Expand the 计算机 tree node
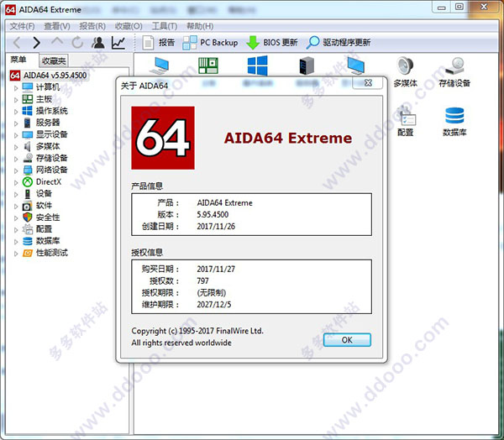This screenshot has height=440, width=504. pos(16,87)
